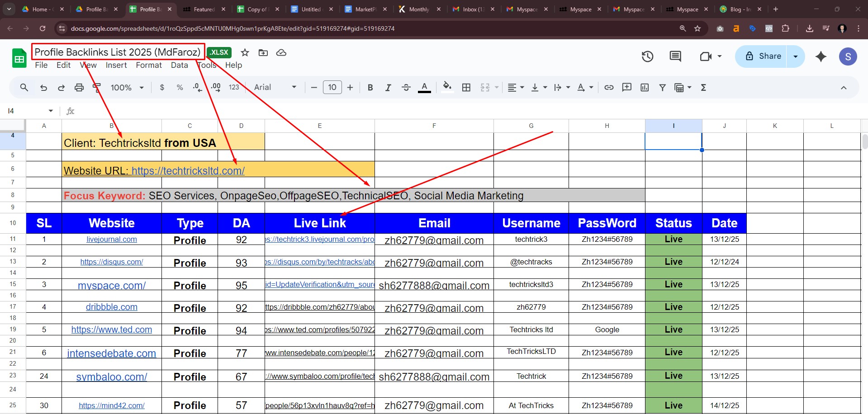Click the Insert link icon
The height and width of the screenshot is (414, 868).
tap(609, 88)
